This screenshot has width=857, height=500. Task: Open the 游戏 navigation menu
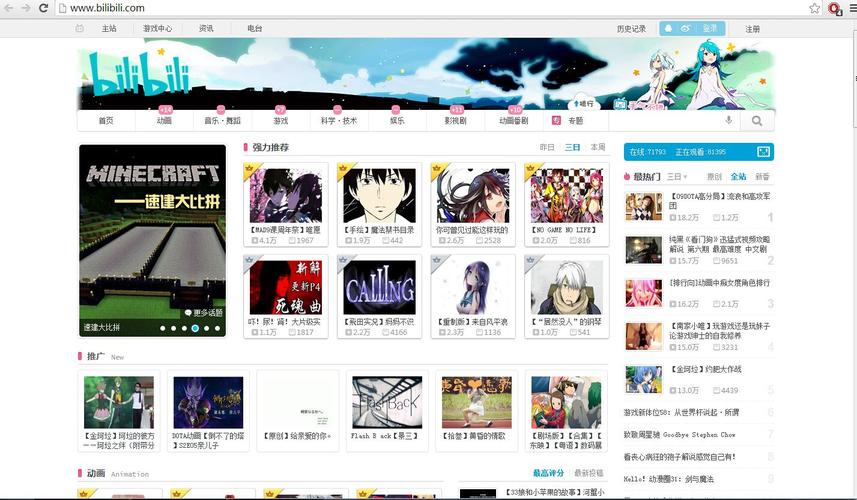coord(281,121)
